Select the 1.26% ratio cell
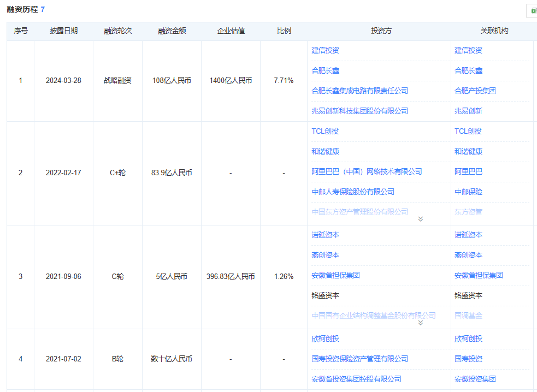Image resolution: width=537 pixels, height=392 pixels. 284,277
